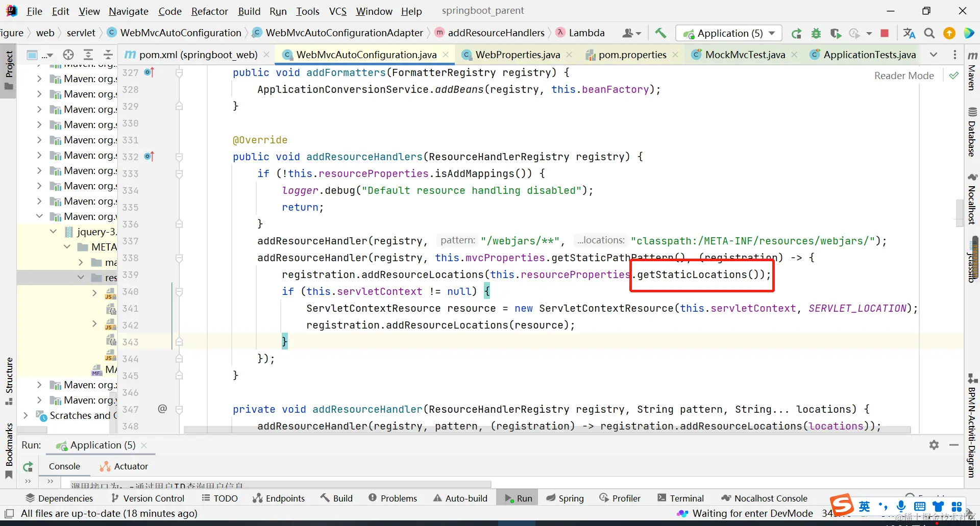
Task: Switch to pom.xml (springboot_web) tab
Action: (198, 55)
